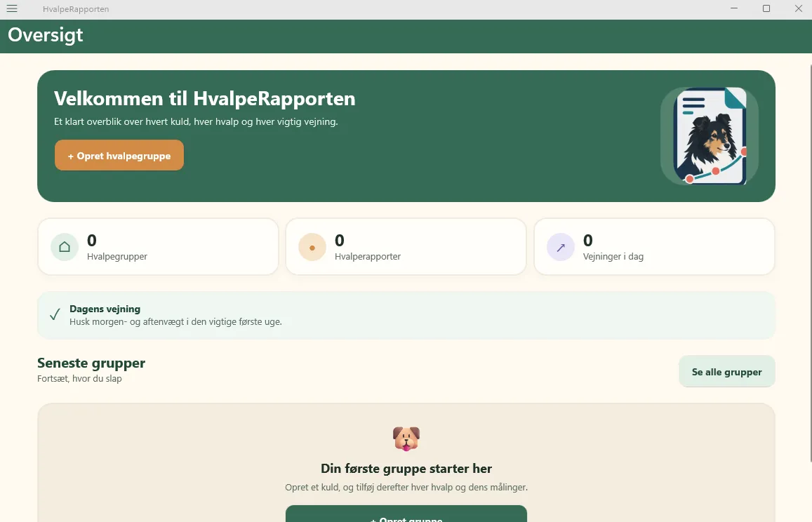Click the 'Husk morgen- og aftenvægt' reminder text

pyautogui.click(x=175, y=321)
